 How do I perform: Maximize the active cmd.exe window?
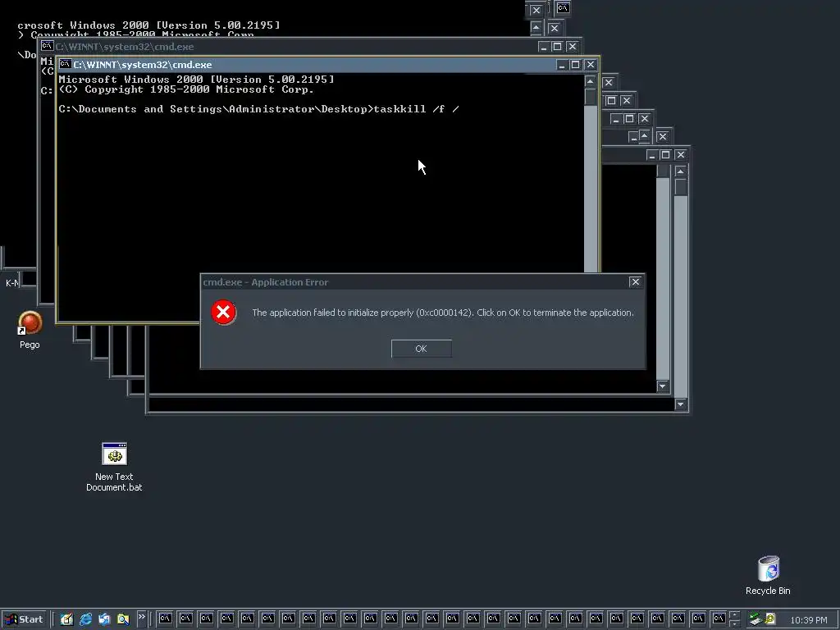pyautogui.click(x=575, y=65)
